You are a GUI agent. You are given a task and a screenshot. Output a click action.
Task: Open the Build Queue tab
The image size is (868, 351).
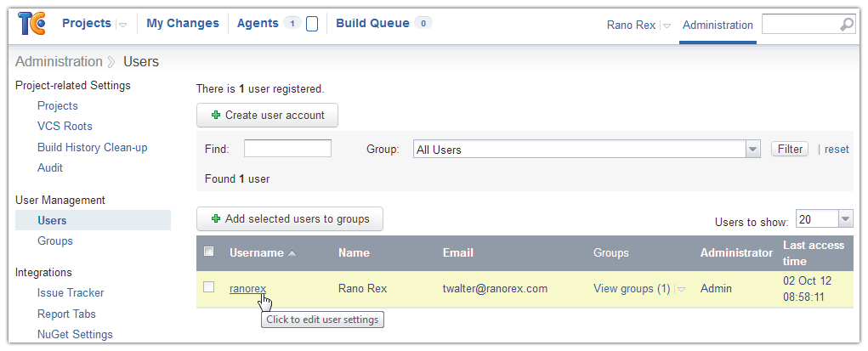[x=372, y=23]
